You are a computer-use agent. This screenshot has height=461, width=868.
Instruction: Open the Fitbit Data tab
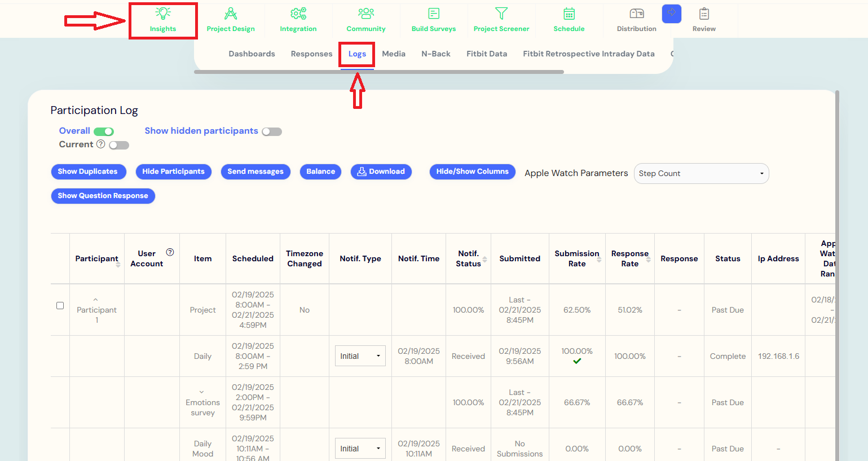tap(487, 54)
